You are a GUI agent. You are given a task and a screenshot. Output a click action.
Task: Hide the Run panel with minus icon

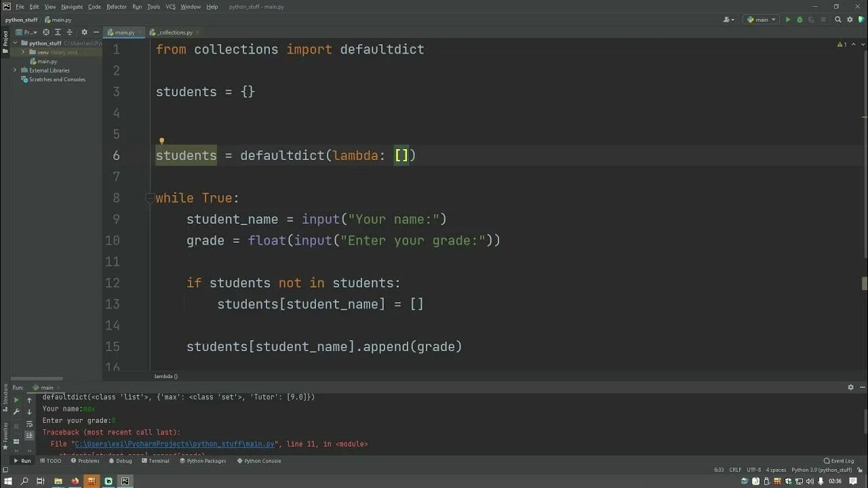pyautogui.click(x=861, y=387)
